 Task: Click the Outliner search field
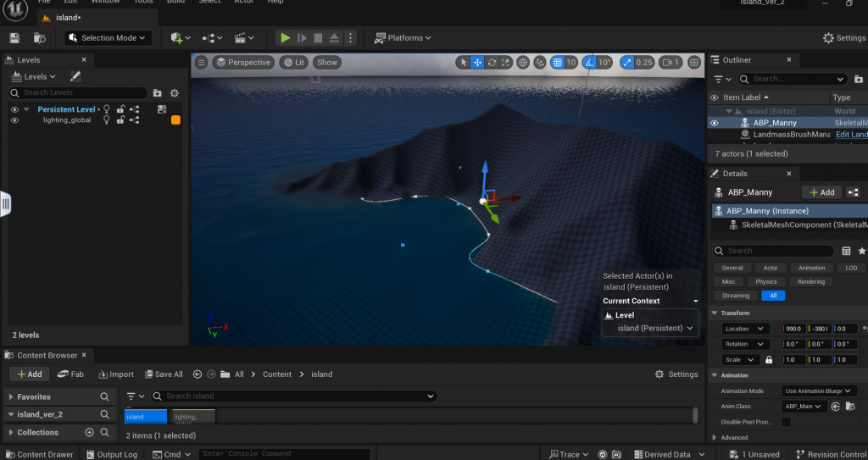click(x=793, y=79)
